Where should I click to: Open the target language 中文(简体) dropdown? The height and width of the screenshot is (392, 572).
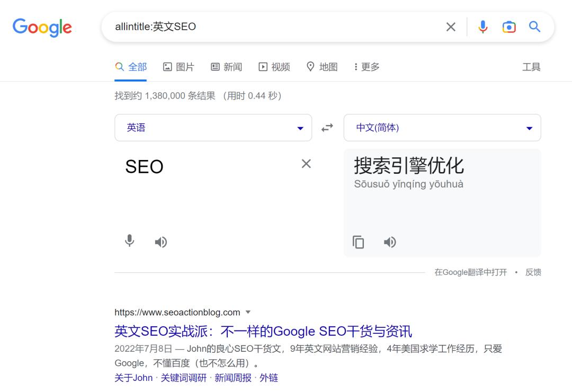(442, 127)
